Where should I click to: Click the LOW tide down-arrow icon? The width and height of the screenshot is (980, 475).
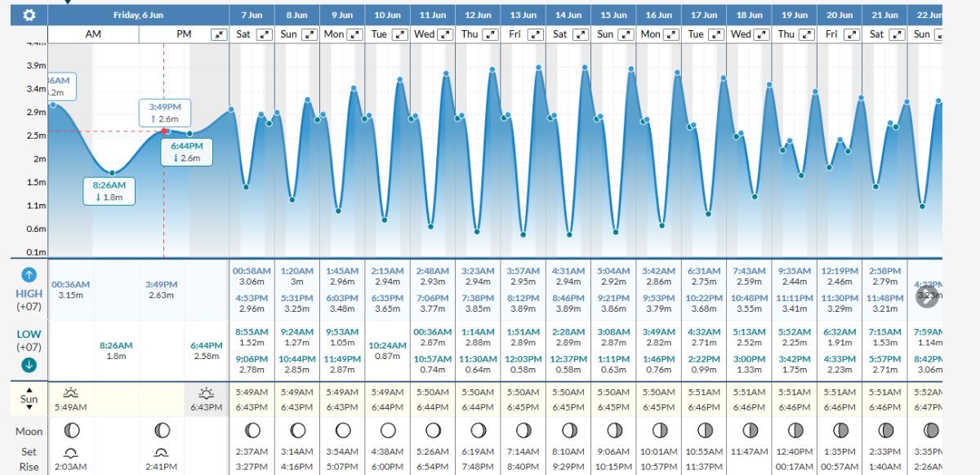[29, 365]
